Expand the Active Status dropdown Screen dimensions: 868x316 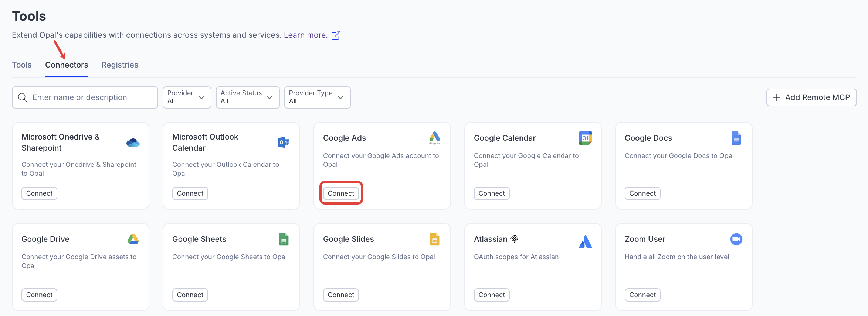(x=247, y=97)
